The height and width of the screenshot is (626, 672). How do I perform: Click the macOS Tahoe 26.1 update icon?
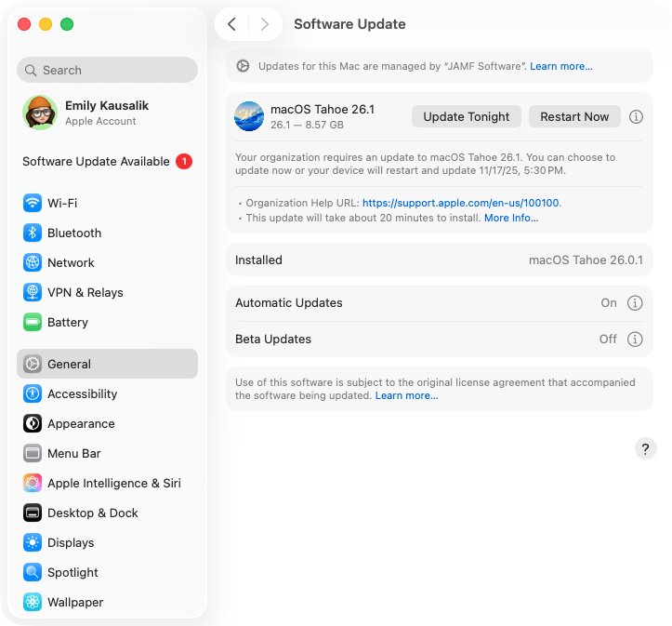point(249,116)
